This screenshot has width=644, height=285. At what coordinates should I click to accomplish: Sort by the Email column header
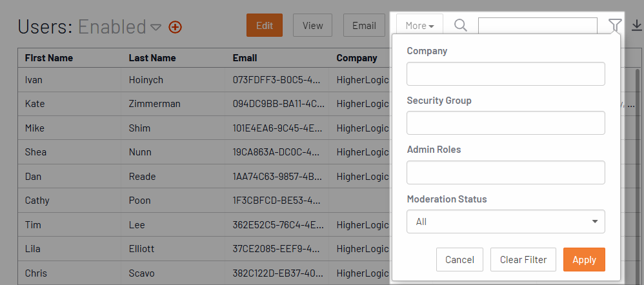(245, 58)
